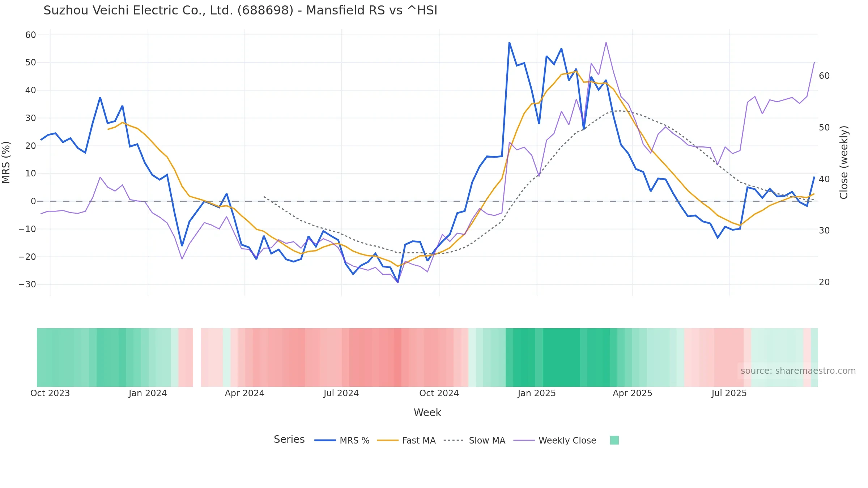Toggle the Weekly Close legend entry
The width and height of the screenshot is (868, 488).
[x=555, y=440]
